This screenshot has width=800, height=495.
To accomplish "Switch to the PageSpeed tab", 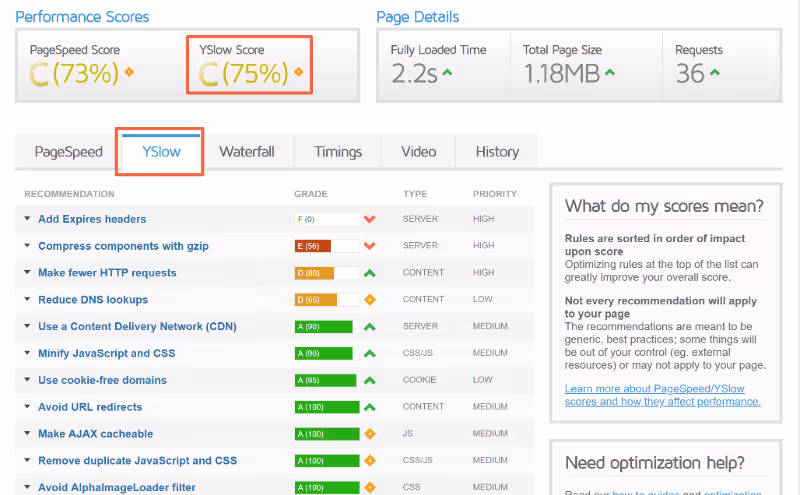I will (x=68, y=152).
